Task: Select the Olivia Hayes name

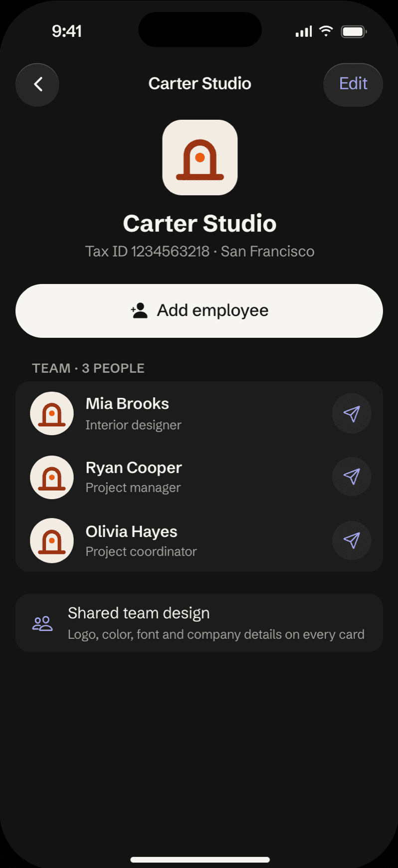Action: click(132, 532)
